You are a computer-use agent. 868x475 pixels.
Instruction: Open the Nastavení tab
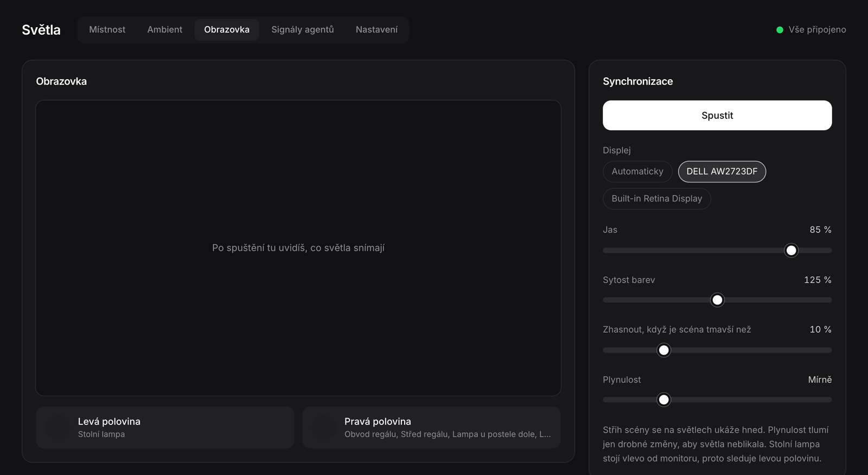pyautogui.click(x=376, y=30)
